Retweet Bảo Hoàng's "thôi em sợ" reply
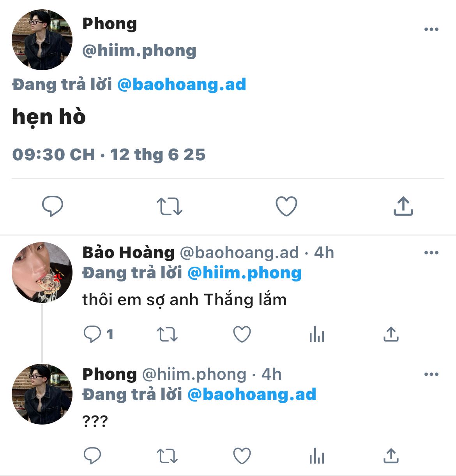 pyautogui.click(x=167, y=334)
